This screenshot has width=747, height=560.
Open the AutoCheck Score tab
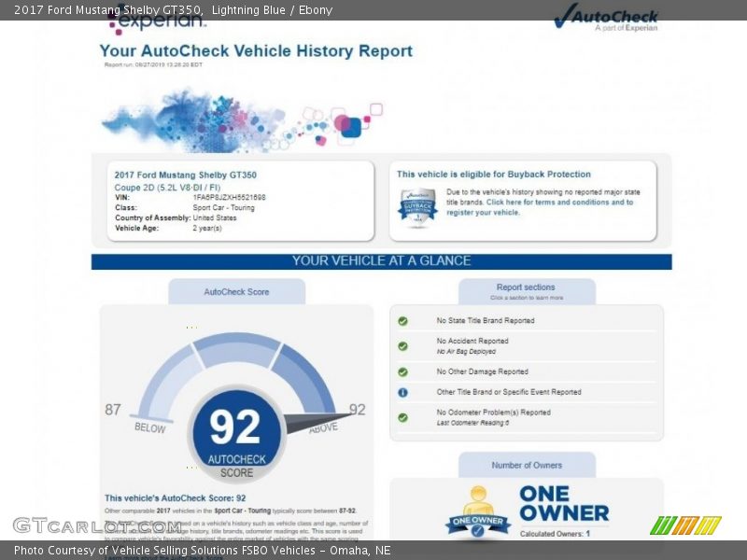tap(237, 292)
